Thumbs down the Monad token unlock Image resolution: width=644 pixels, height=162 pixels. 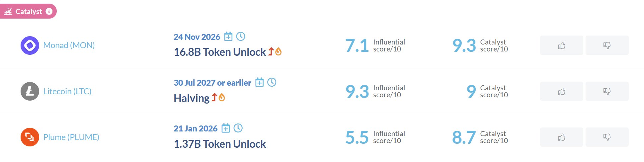[607, 45]
